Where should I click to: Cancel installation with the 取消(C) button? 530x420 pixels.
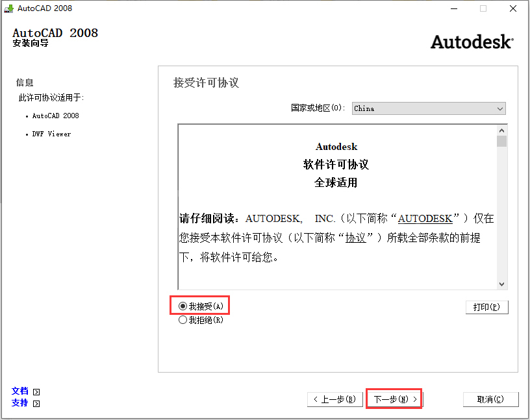(490, 399)
